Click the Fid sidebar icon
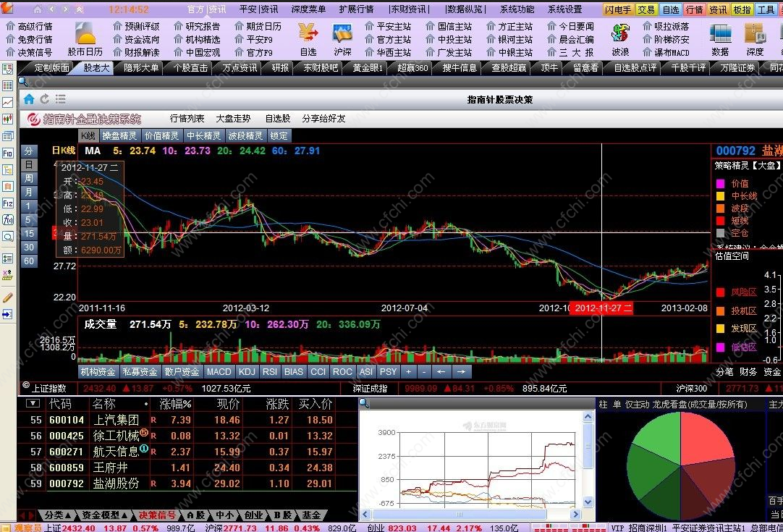 (x=7, y=153)
